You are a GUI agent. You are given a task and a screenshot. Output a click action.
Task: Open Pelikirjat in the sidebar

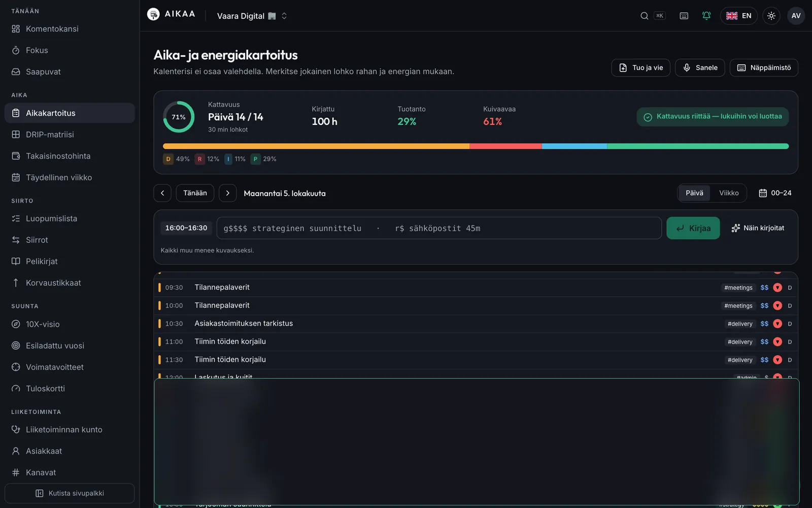(x=70, y=261)
